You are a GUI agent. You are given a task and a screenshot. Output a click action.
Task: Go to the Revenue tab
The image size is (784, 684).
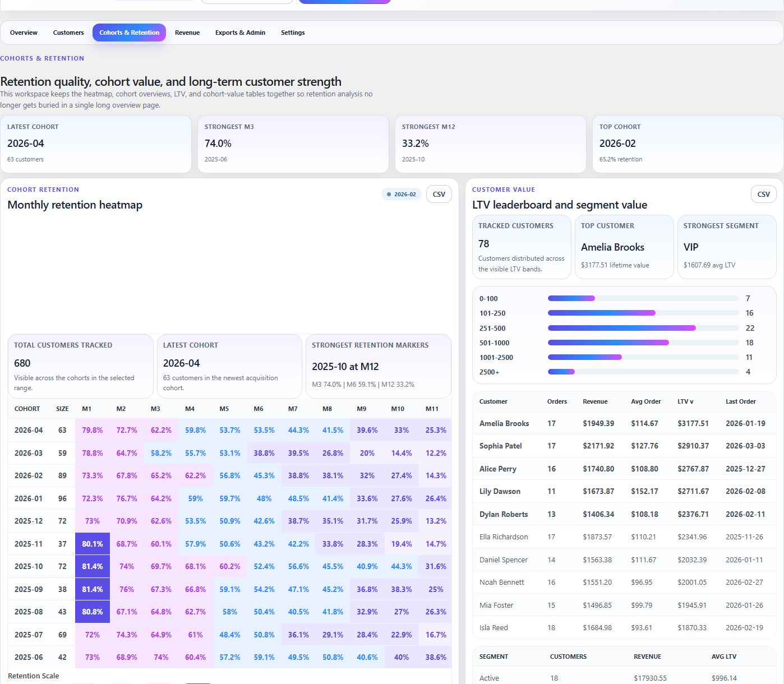point(187,33)
